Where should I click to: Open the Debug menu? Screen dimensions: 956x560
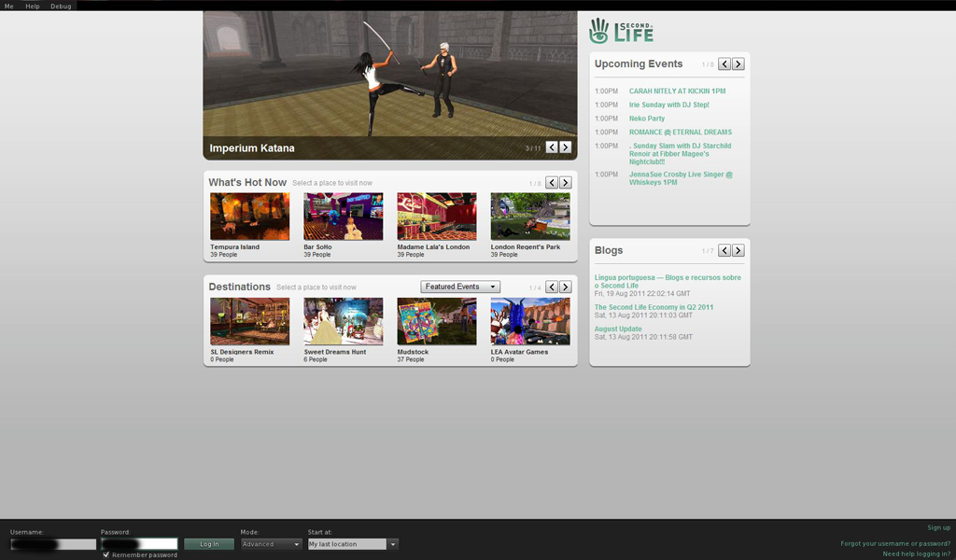coord(61,6)
